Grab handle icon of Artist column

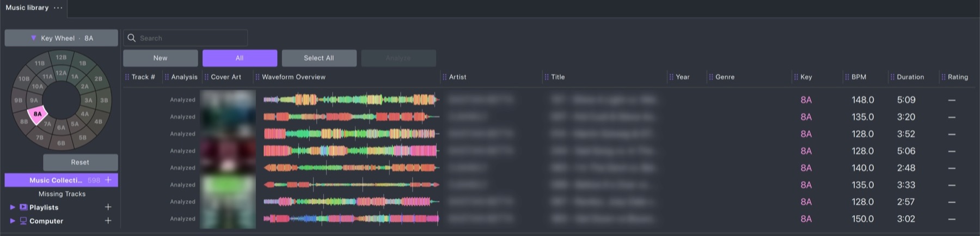[x=444, y=77]
